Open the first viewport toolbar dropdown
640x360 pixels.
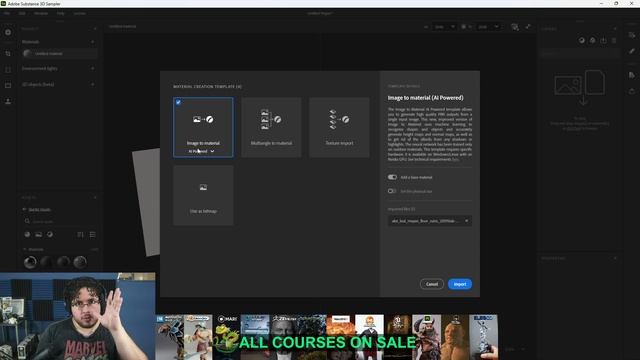coord(444,27)
